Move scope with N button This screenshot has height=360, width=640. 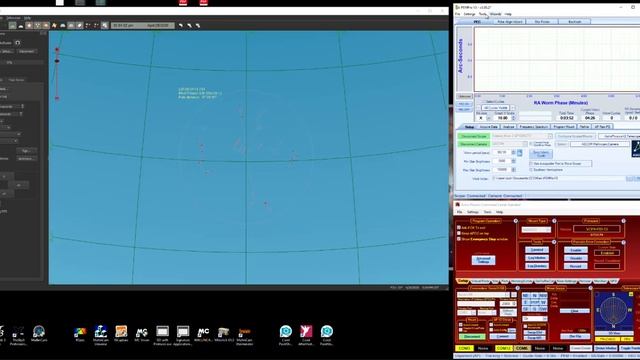click(x=535, y=296)
